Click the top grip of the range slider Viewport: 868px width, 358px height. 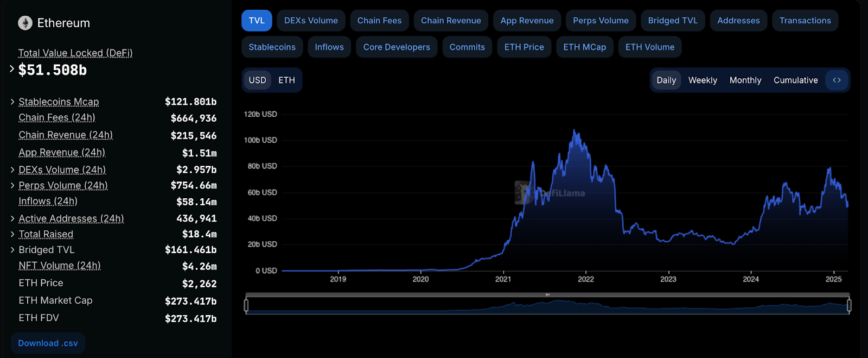click(x=547, y=294)
